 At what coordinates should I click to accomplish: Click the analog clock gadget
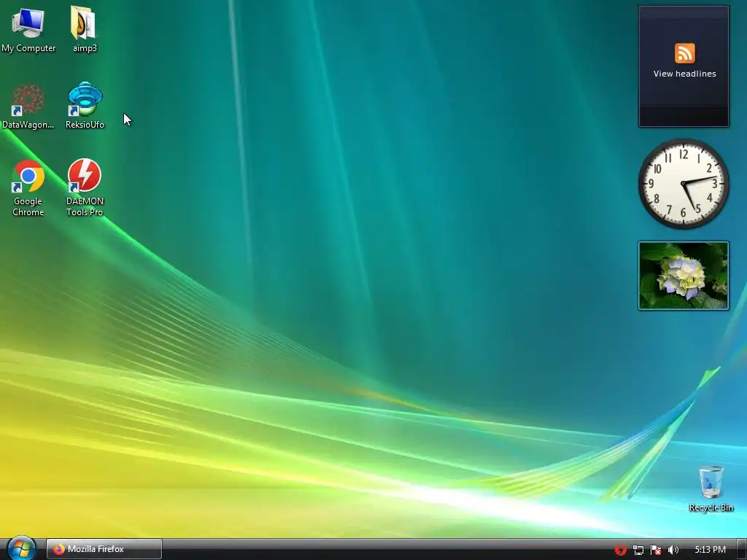[x=684, y=184]
